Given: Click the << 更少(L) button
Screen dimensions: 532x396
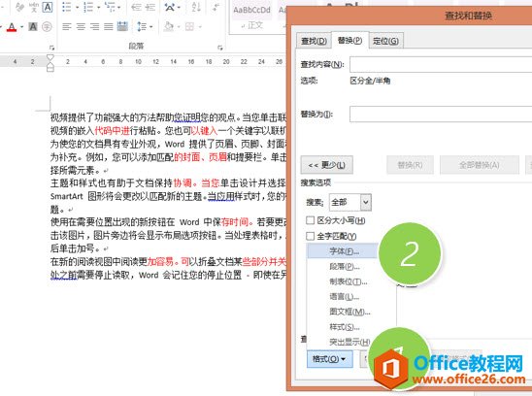Looking at the screenshot, I should (327, 165).
